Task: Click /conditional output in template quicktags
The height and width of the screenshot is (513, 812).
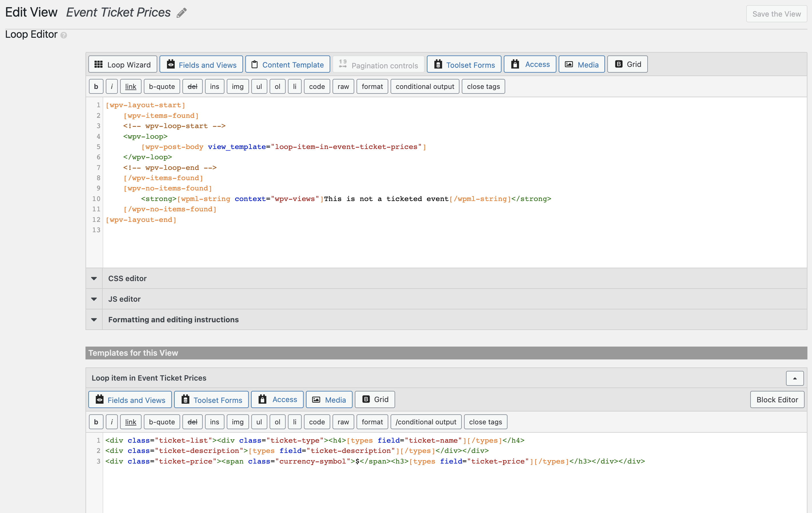Action: click(426, 422)
